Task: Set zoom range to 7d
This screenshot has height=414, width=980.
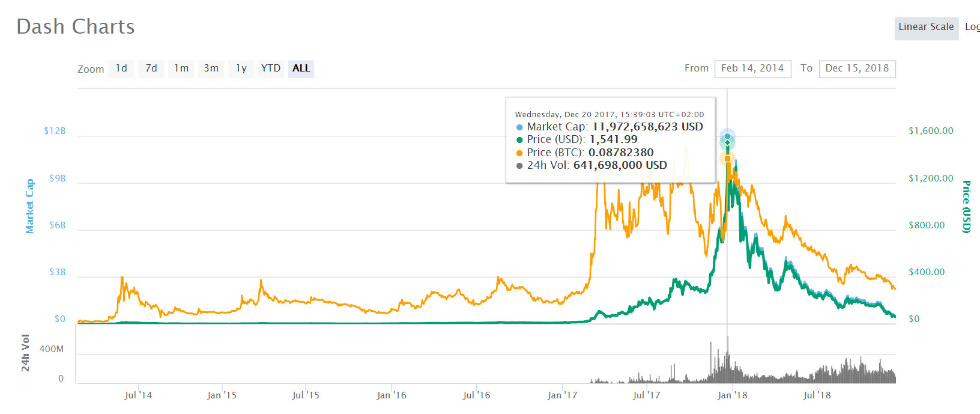Action: coord(151,68)
